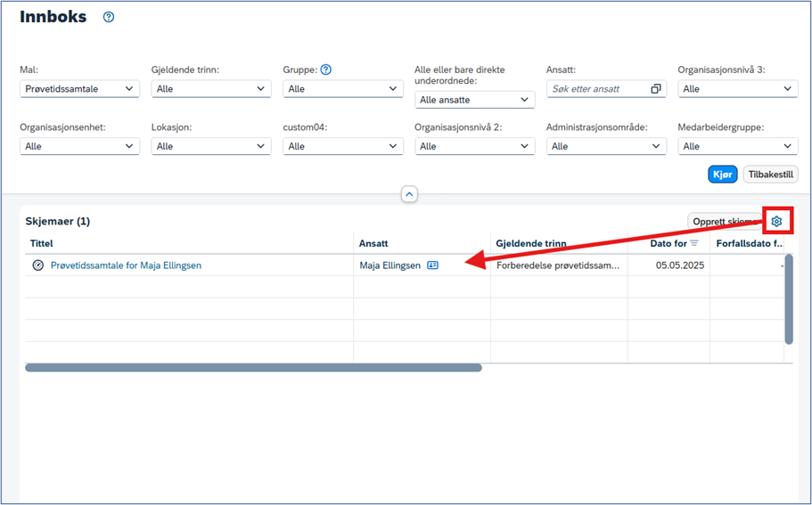
Task: Open the Mal dropdown showing Prøvetidssamtale
Action: tap(79, 89)
